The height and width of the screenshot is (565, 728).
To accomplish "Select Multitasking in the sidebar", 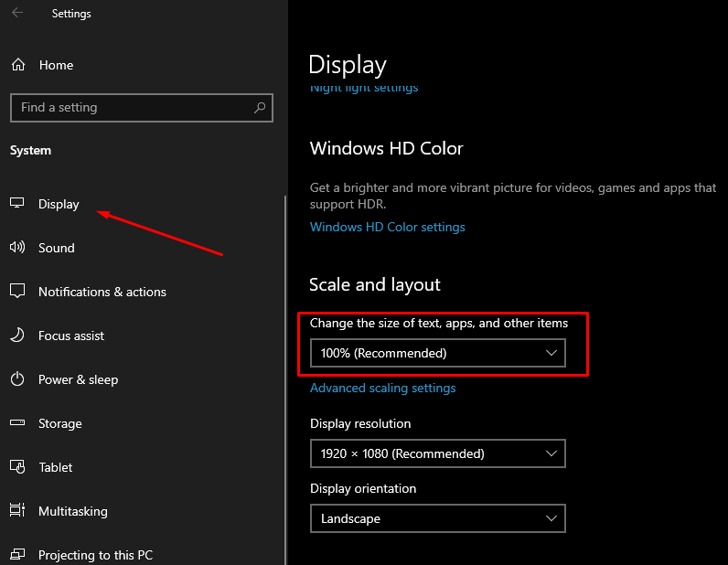I will (x=73, y=511).
